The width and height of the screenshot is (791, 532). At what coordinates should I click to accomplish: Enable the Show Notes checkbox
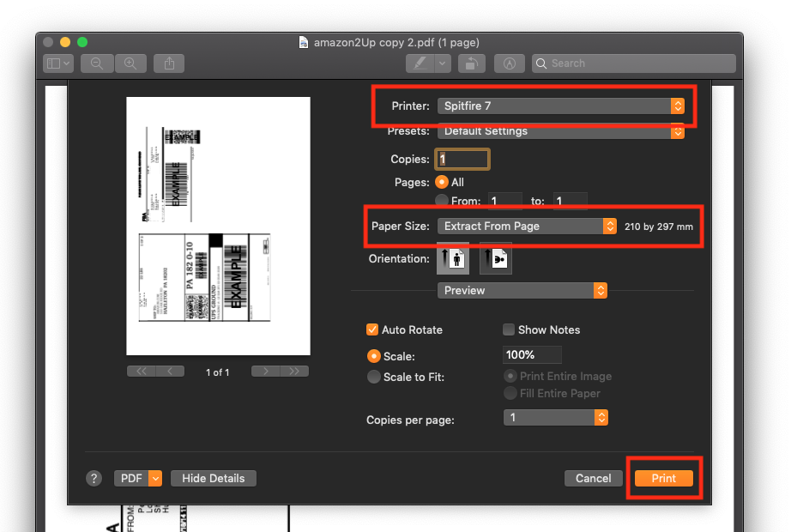(x=509, y=329)
